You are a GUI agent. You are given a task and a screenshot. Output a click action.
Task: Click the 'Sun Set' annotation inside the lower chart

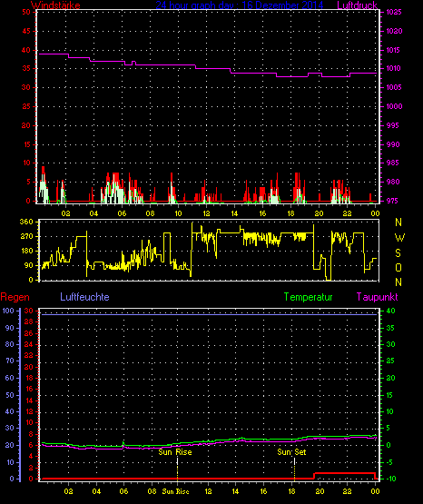291,452
